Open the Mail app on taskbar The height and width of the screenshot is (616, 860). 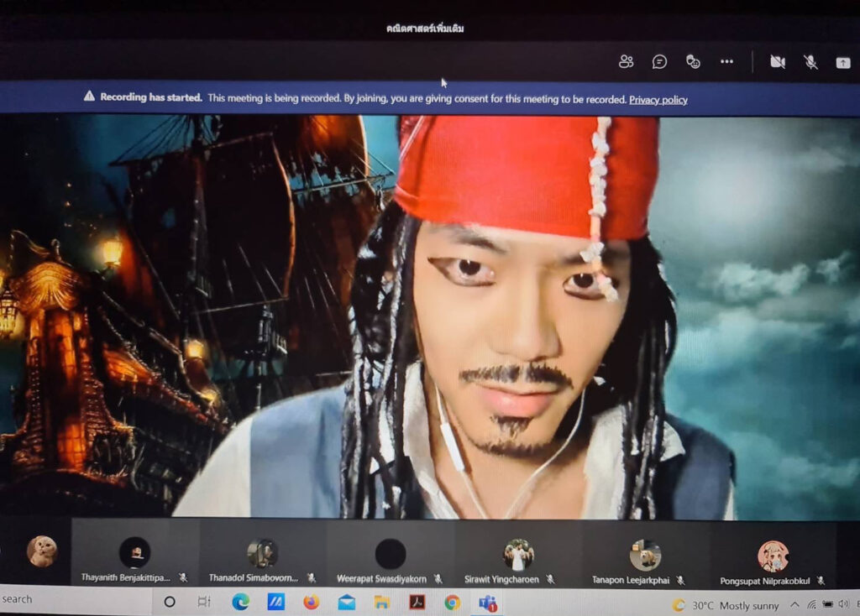pyautogui.click(x=347, y=603)
